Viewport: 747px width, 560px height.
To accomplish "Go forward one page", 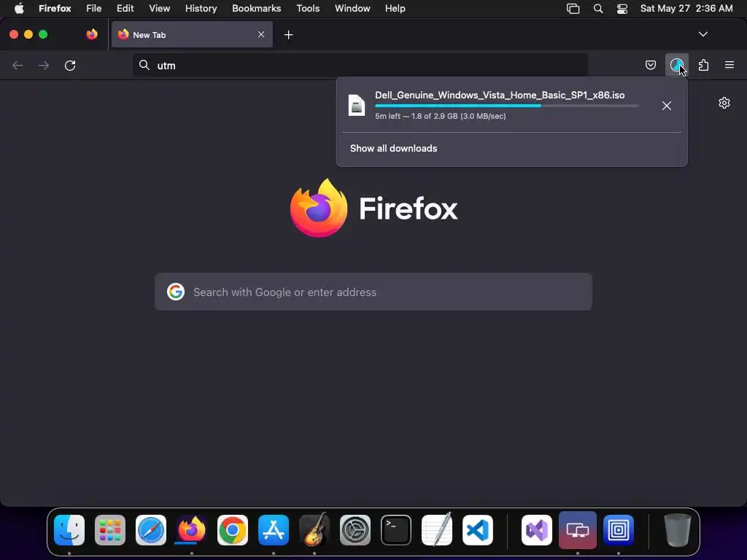I will (x=44, y=65).
